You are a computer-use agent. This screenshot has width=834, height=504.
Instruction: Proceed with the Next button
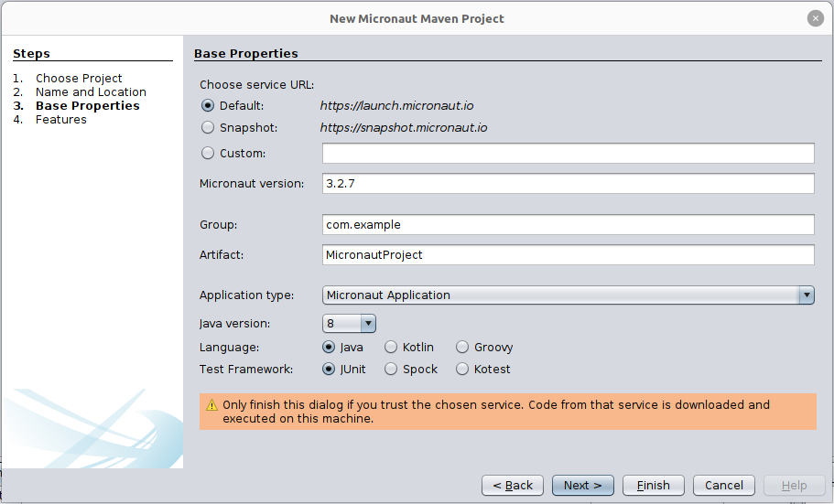583,486
